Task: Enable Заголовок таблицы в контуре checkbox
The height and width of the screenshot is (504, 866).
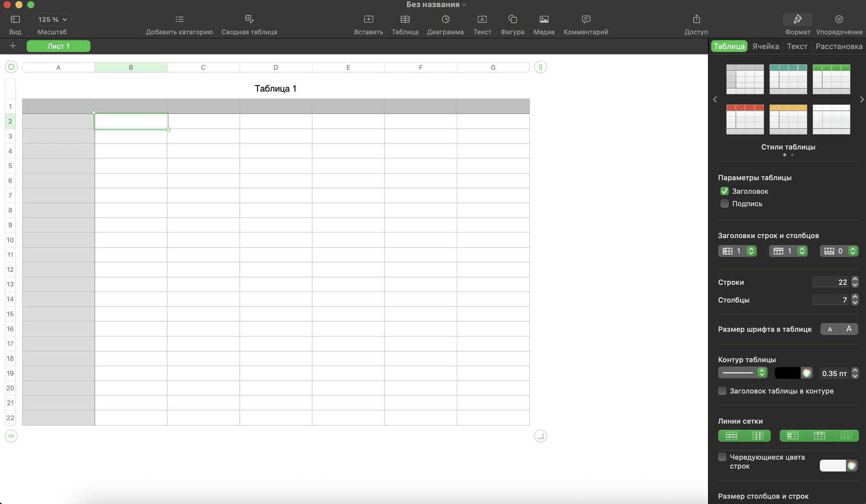Action: [722, 391]
